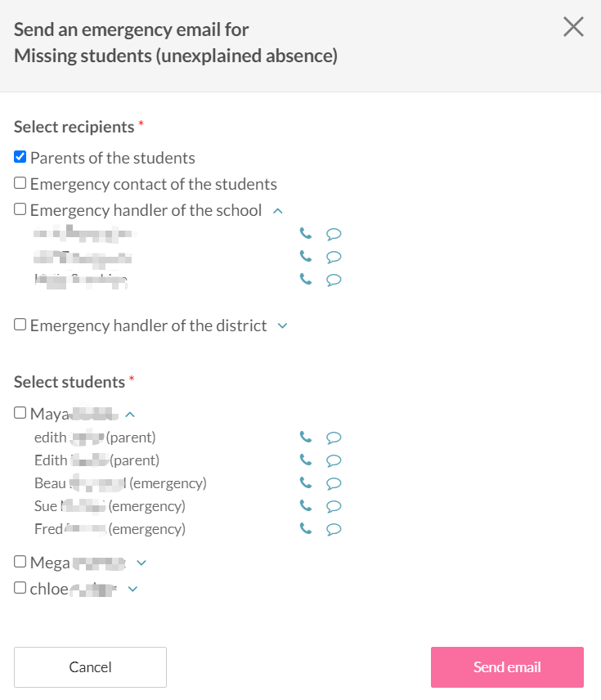Click phone icon for Beau emergency contact

pyautogui.click(x=306, y=482)
